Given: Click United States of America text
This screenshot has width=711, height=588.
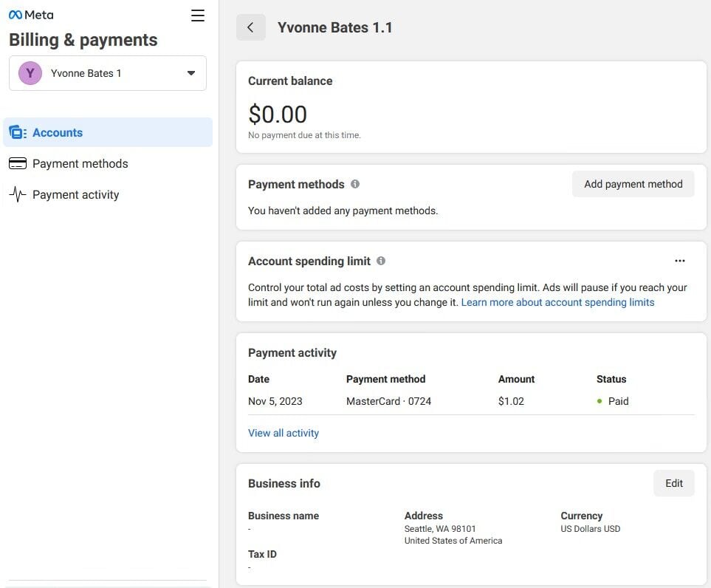Looking at the screenshot, I should tap(453, 541).
